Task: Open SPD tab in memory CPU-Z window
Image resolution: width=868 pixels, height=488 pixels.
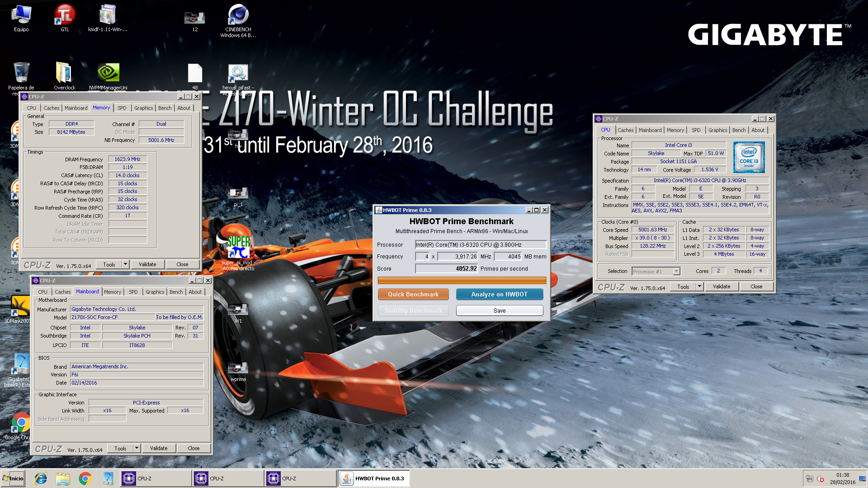Action: tap(122, 108)
